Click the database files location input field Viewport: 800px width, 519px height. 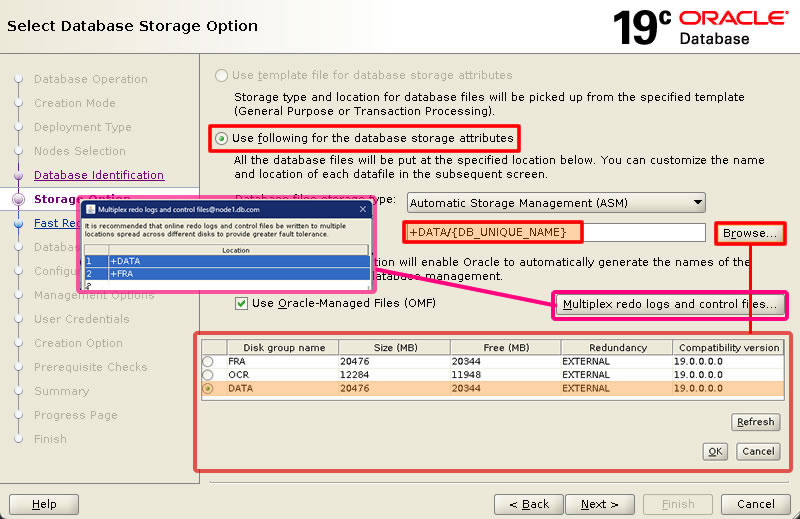[554, 233]
